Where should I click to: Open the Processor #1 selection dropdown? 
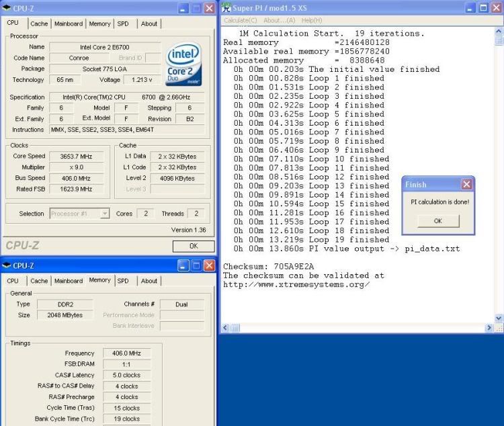80,214
